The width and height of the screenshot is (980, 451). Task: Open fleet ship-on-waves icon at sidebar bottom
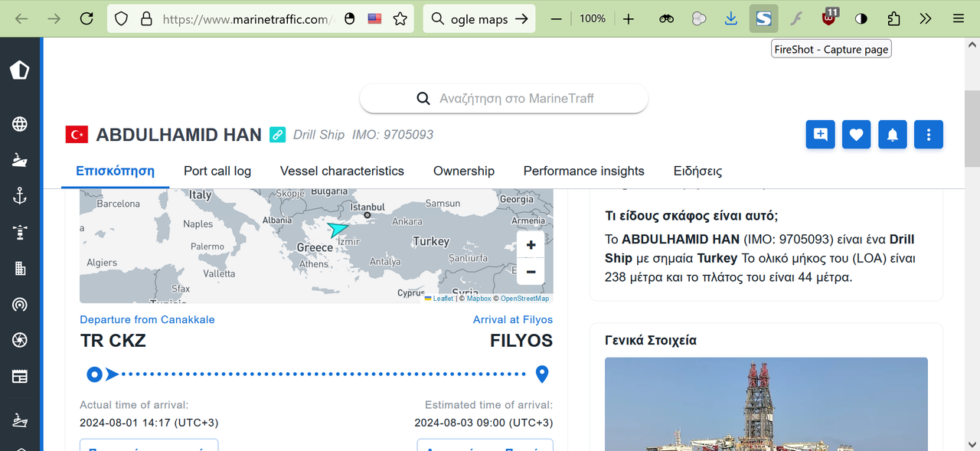[x=19, y=420]
